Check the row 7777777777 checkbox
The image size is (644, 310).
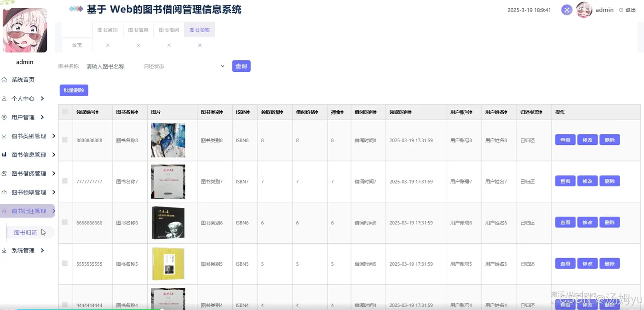pos(65,181)
